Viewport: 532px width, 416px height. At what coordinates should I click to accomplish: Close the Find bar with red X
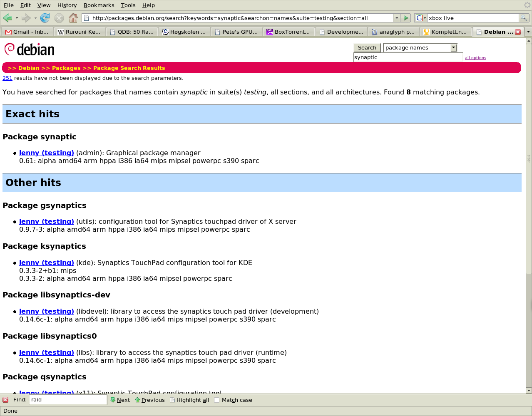(x=5, y=400)
